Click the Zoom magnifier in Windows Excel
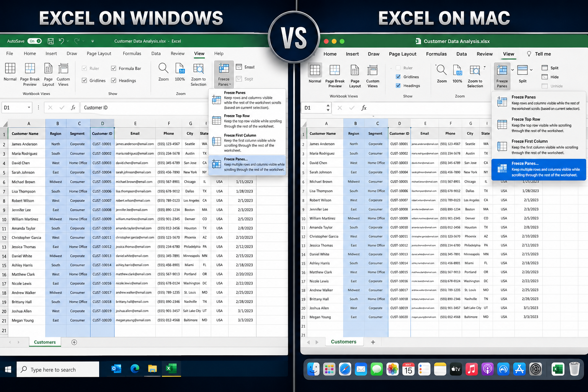This screenshot has height=392, width=588. [163, 72]
